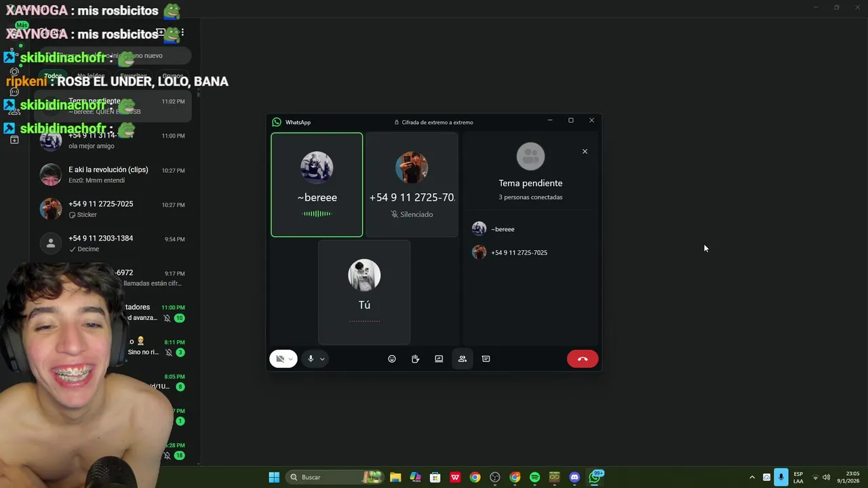Click the +54 9 11 2725-70 silenced tile
Image resolution: width=868 pixels, height=488 pixels.
(x=412, y=184)
